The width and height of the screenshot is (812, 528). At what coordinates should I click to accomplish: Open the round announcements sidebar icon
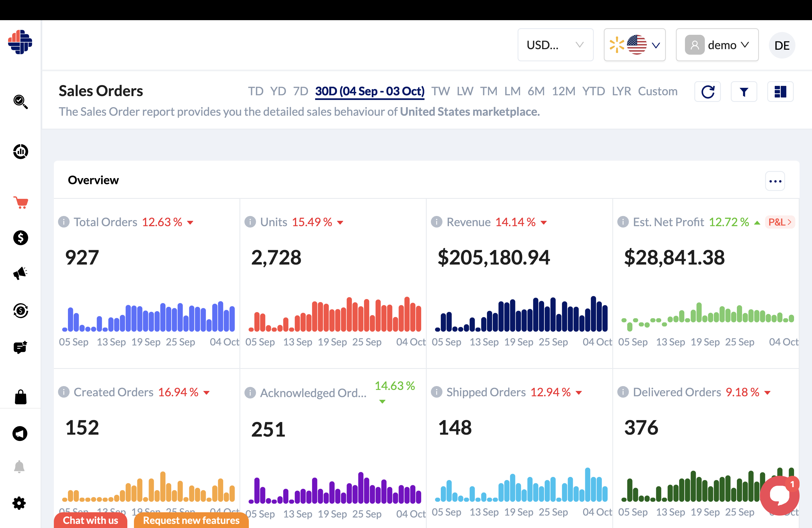[x=20, y=434]
